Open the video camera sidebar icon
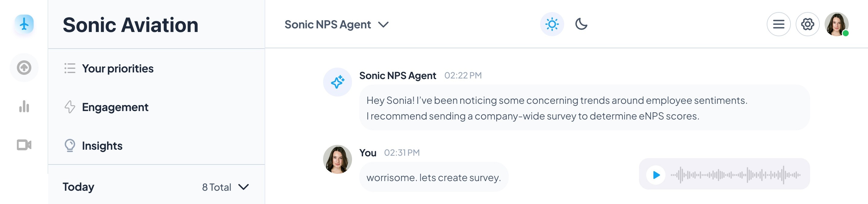868x204 pixels. [x=24, y=145]
